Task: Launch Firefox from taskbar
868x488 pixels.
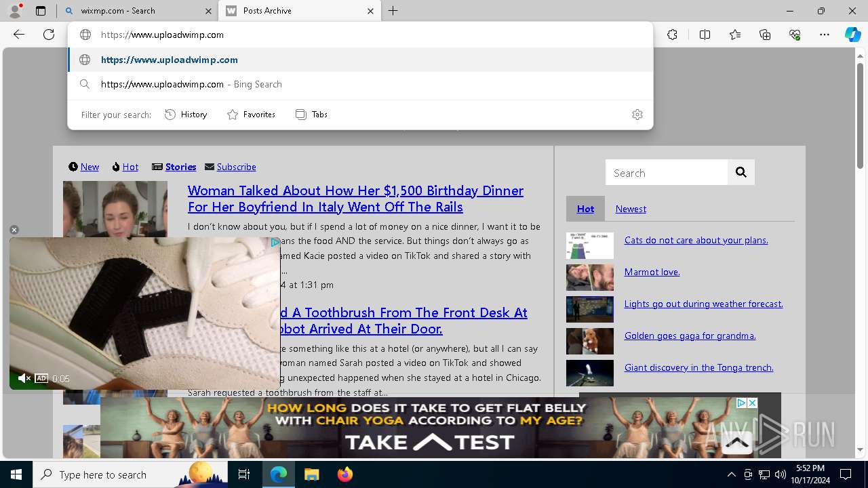Action: (x=344, y=474)
